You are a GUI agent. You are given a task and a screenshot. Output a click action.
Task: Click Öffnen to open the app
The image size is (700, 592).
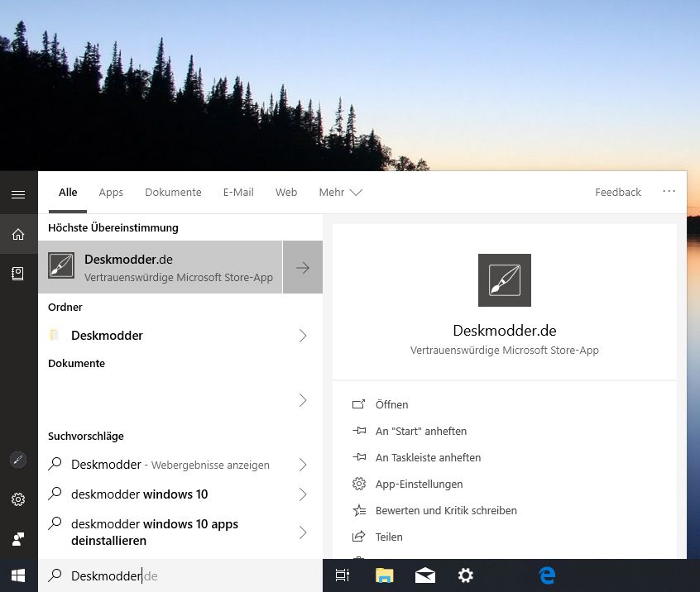(x=391, y=404)
